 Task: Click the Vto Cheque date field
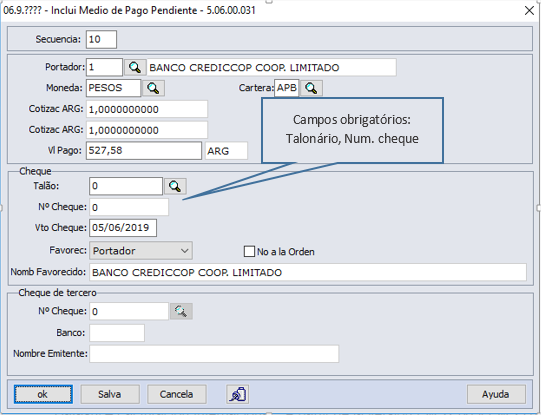123,228
